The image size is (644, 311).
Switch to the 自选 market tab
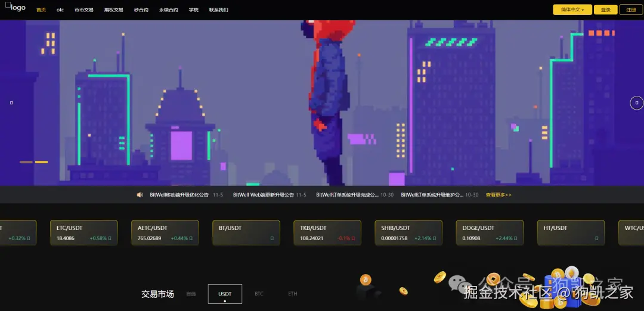pos(191,294)
